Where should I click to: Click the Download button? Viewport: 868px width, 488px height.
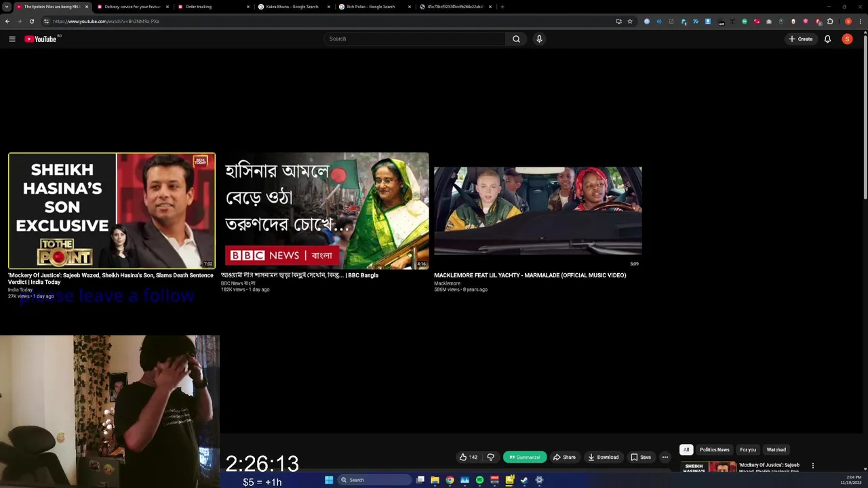pyautogui.click(x=604, y=457)
